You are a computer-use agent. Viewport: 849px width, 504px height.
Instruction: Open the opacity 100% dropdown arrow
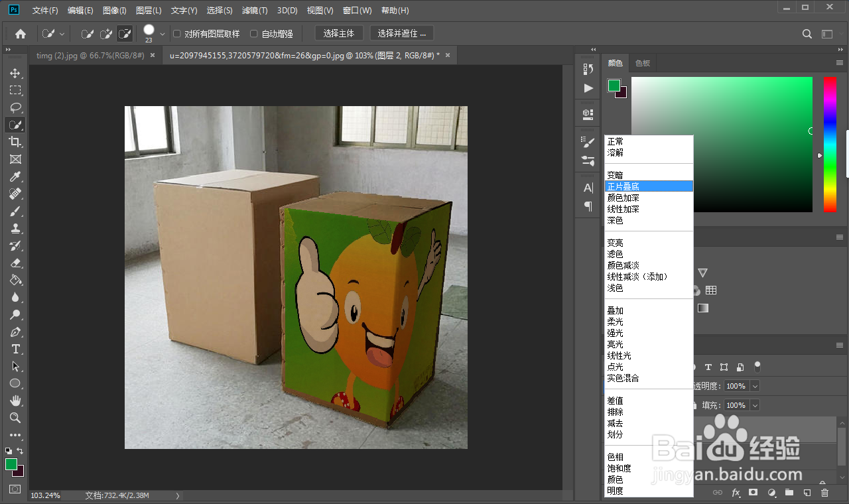[755, 386]
